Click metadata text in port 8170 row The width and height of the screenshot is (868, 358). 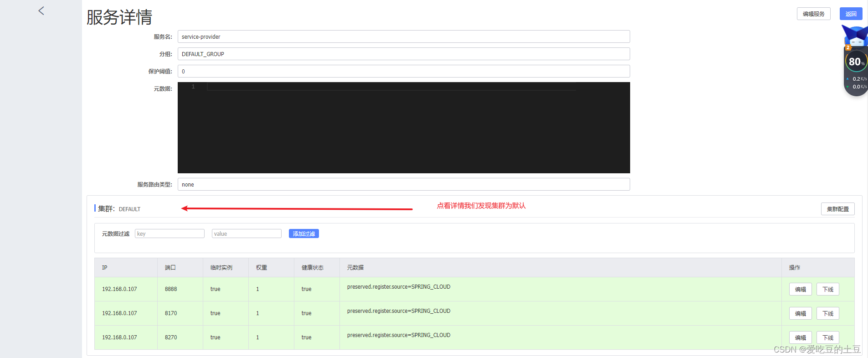(399, 311)
